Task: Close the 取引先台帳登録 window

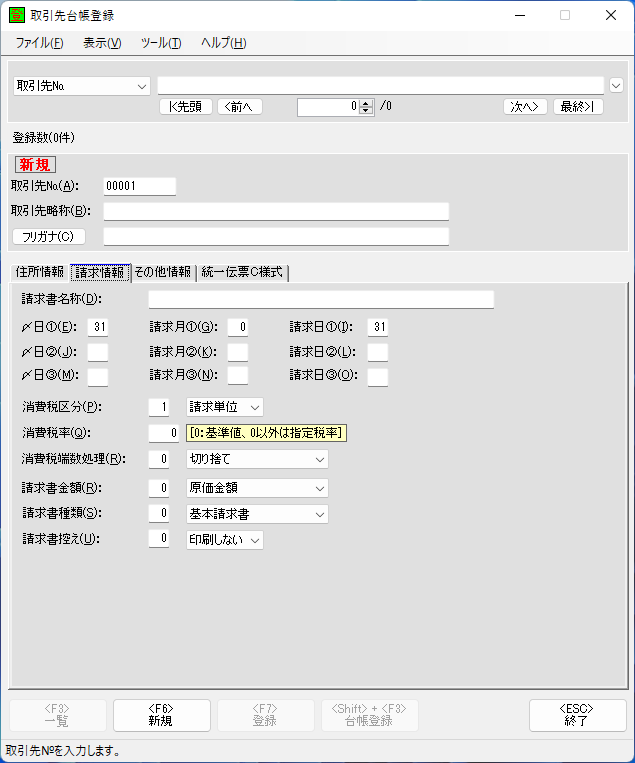Action: point(611,16)
